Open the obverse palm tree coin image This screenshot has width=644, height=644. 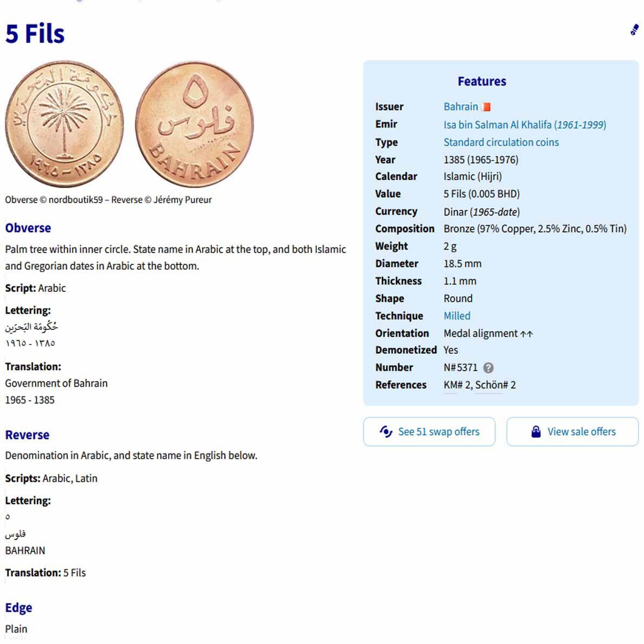pyautogui.click(x=65, y=124)
